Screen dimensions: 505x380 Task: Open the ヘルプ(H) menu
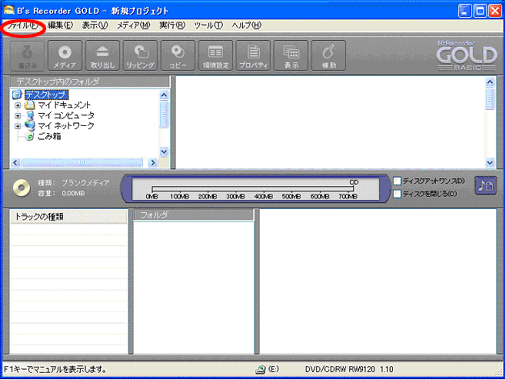(246, 25)
